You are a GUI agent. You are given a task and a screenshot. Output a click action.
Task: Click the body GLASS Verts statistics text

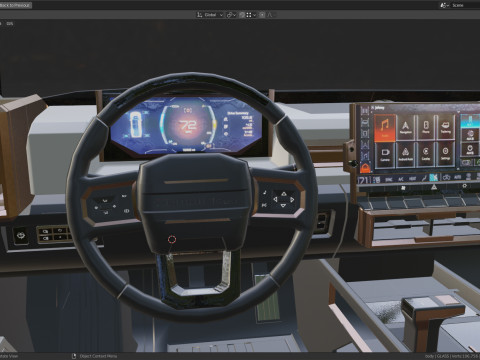452,356
